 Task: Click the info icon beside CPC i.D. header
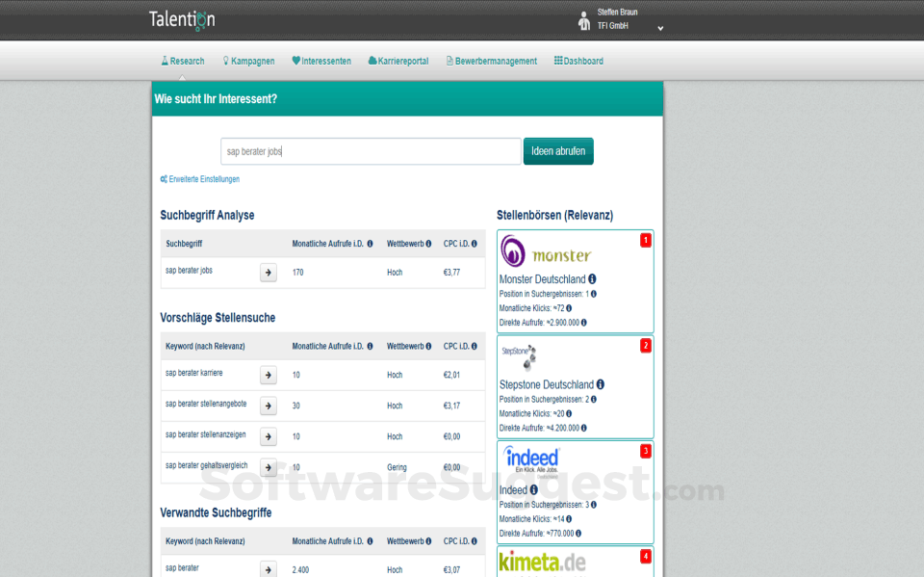(x=474, y=244)
